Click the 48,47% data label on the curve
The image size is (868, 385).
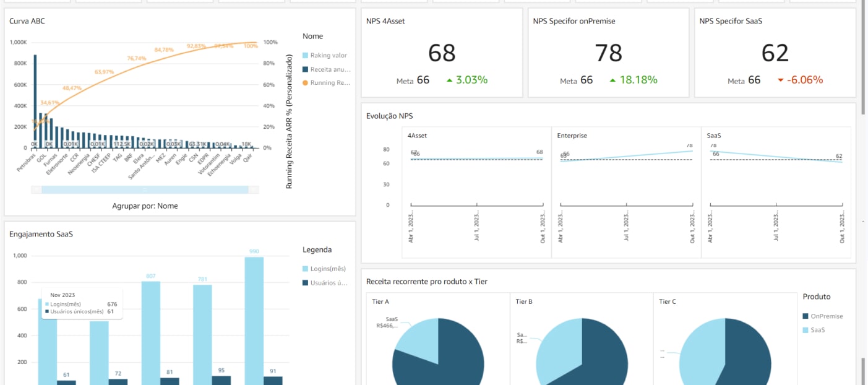(x=72, y=88)
